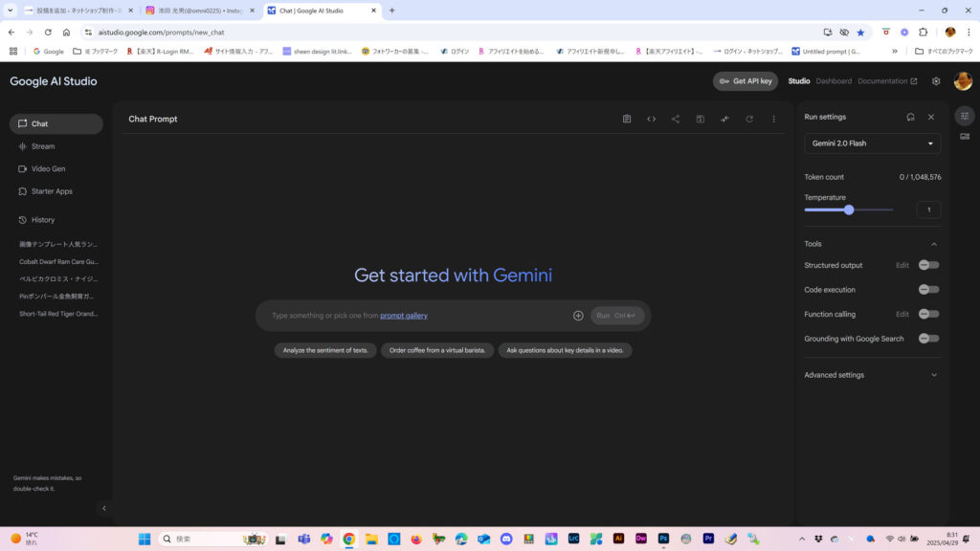The width and height of the screenshot is (980, 551).
Task: Open the Gemini 2.0 Flash model dropdown
Action: click(x=872, y=143)
